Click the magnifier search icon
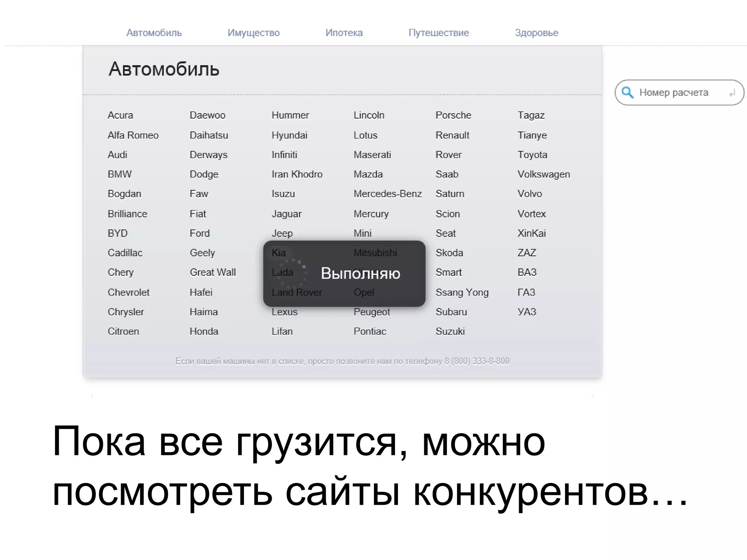The height and width of the screenshot is (560, 747). [x=627, y=93]
